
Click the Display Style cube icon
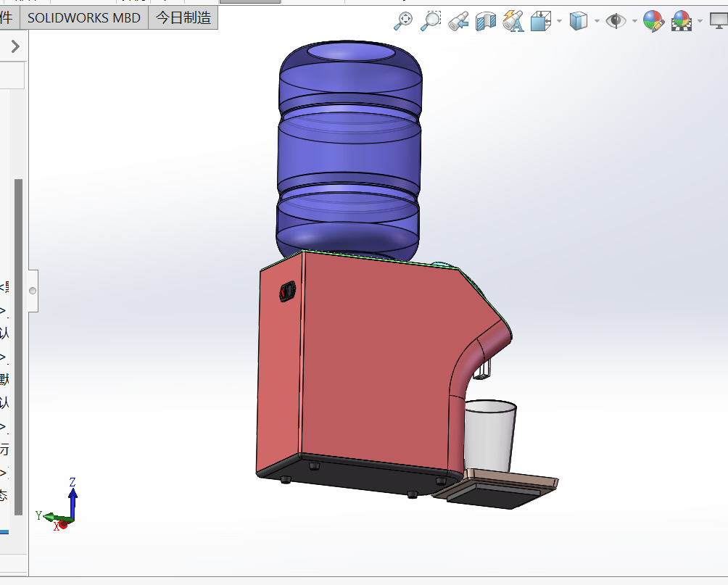click(x=579, y=21)
